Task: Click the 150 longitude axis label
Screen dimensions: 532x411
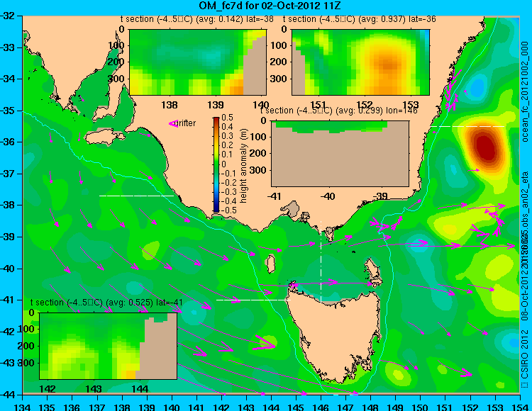Action: coord(421,407)
